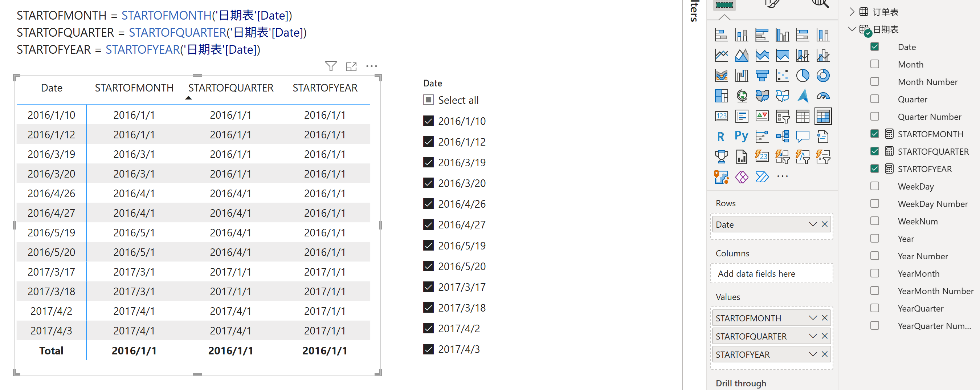980x390 pixels.
Task: Select the gauge visualization icon
Action: tap(822, 96)
